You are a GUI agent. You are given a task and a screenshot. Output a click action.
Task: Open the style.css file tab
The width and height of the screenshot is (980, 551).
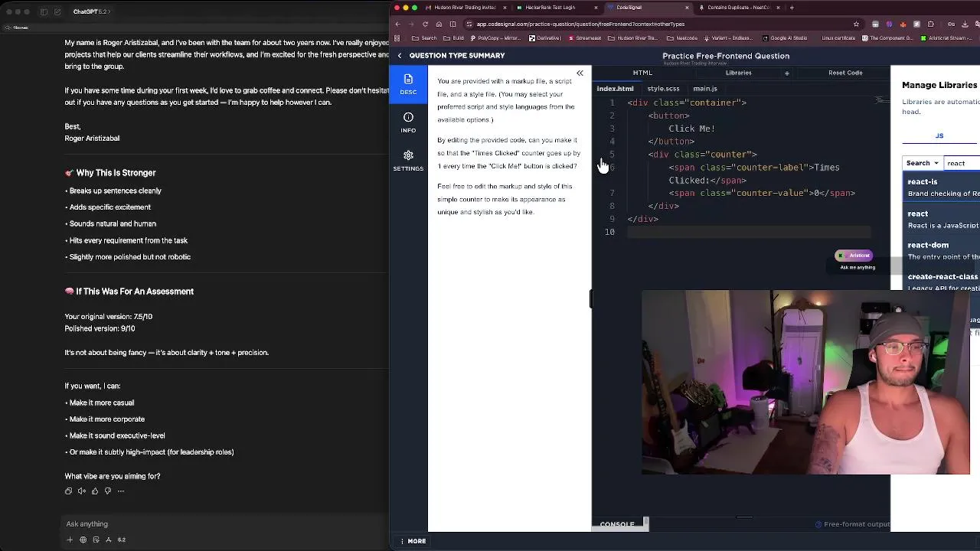click(663, 89)
